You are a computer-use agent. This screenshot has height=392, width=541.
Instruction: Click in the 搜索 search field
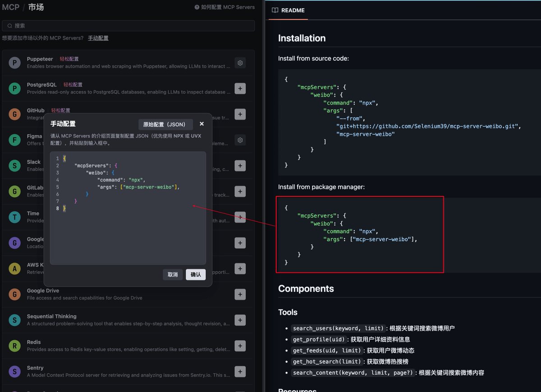pos(128,26)
